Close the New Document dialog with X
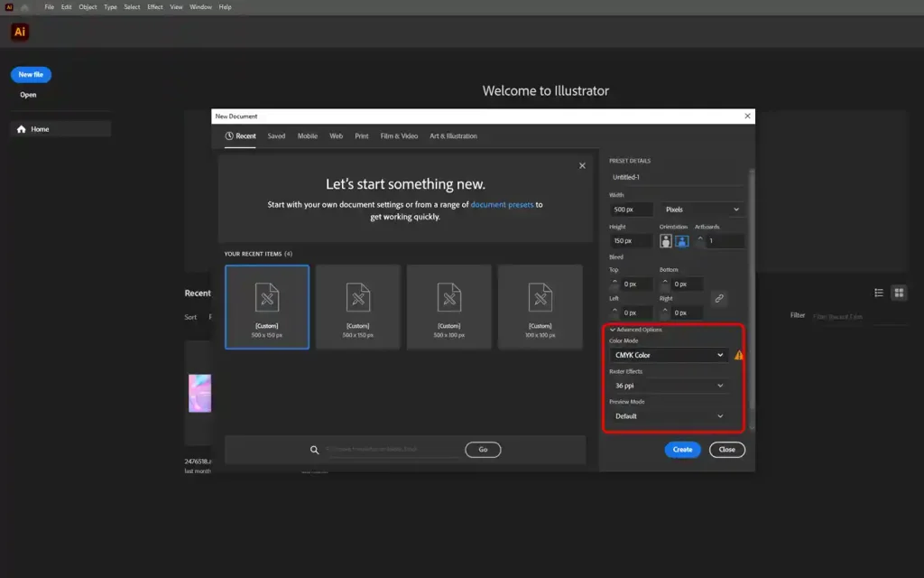Viewport: 924px width, 578px height. 747,117
